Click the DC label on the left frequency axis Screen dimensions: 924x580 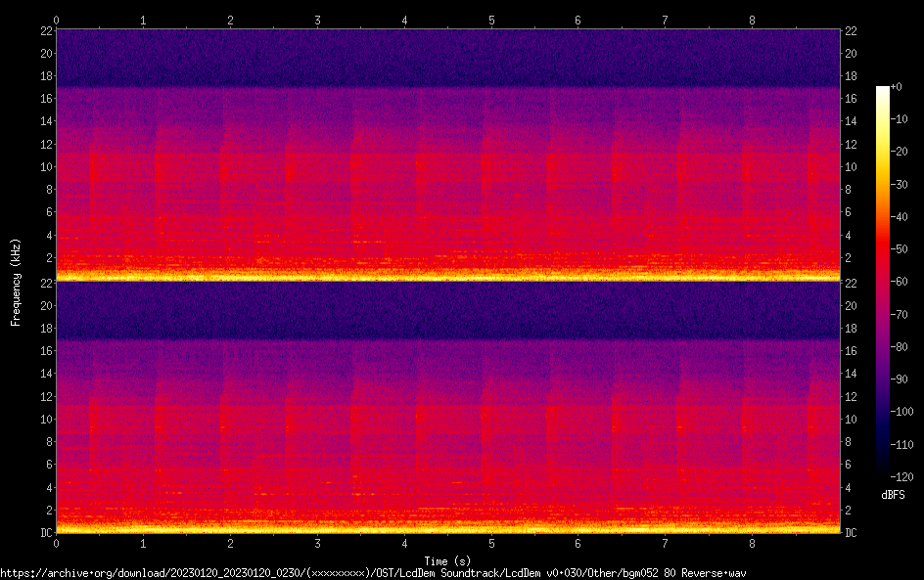pyautogui.click(x=45, y=532)
